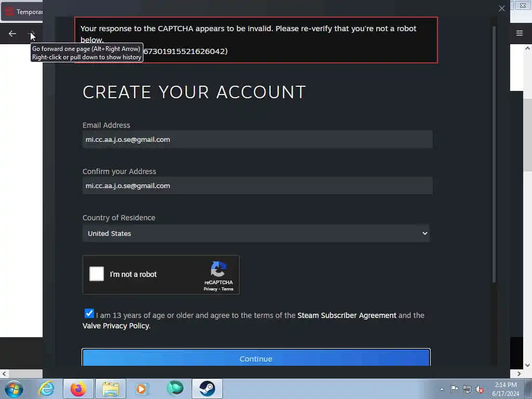532x399 pixels.
Task: Click the browser page scroll-up arrow
Action: [527, 48]
